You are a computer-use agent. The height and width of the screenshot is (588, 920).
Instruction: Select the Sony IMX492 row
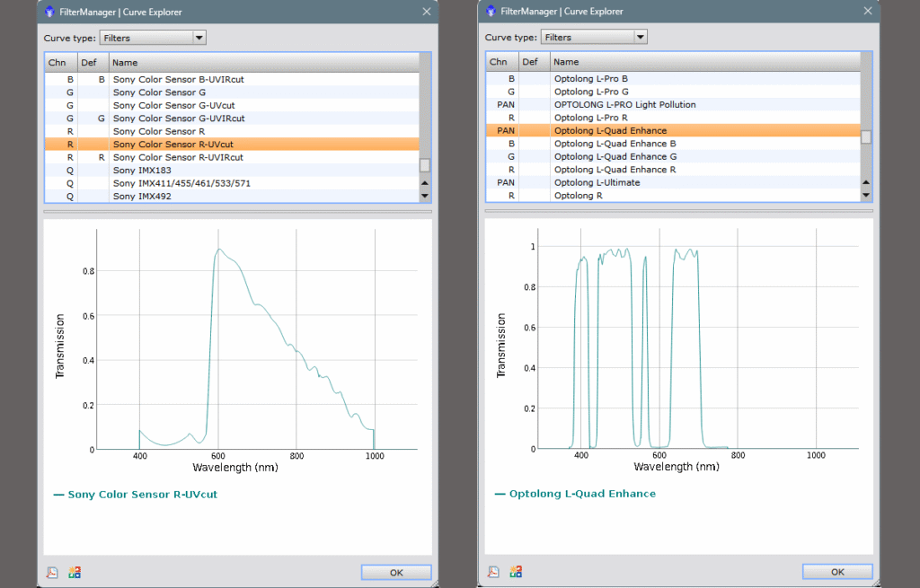click(233, 197)
